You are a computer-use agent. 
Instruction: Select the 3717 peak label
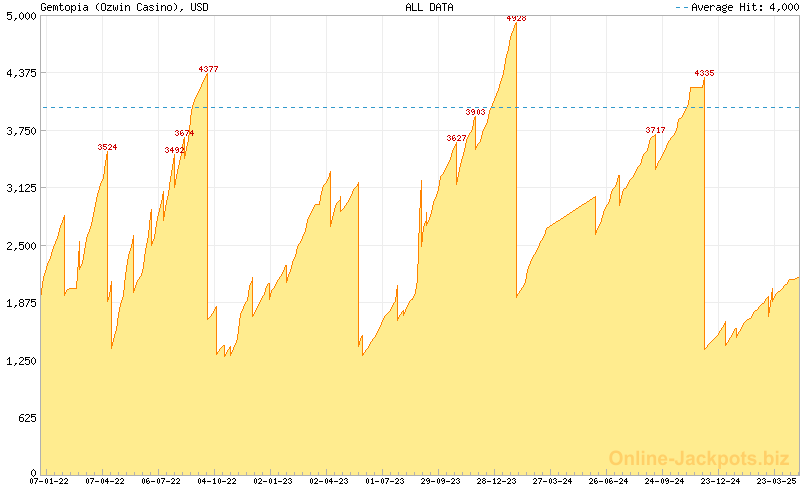[655, 130]
